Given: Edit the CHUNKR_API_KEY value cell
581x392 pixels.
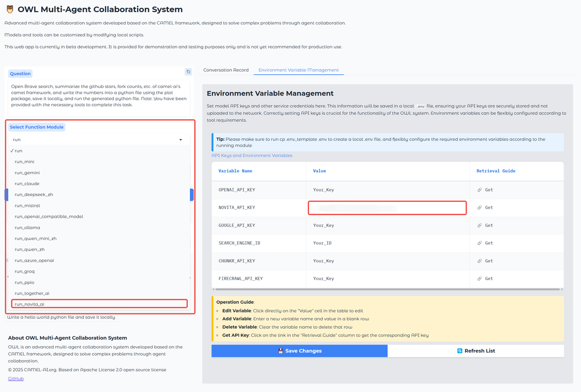Looking at the screenshot, I should click(388, 261).
